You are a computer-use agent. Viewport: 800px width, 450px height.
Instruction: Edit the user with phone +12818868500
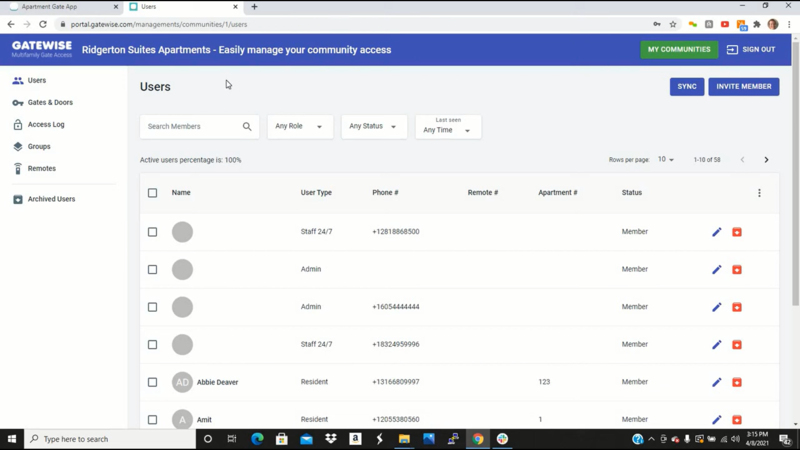[717, 232]
